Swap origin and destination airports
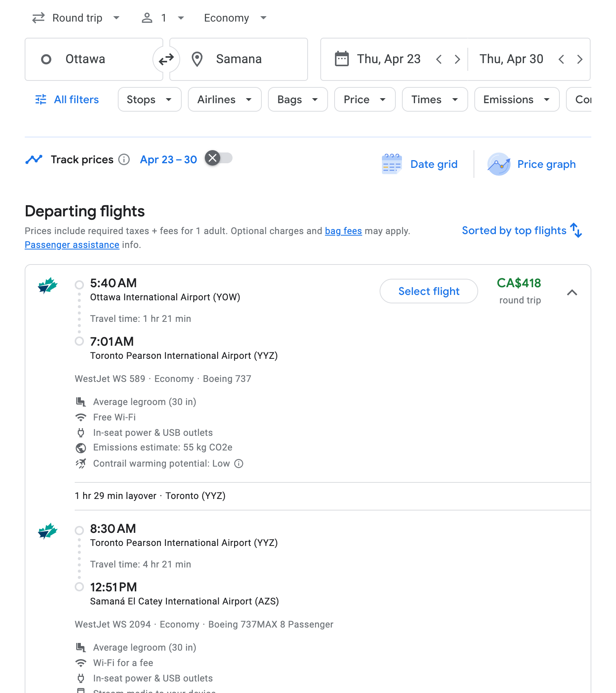Viewport: 616px width, 693px height. click(x=166, y=59)
